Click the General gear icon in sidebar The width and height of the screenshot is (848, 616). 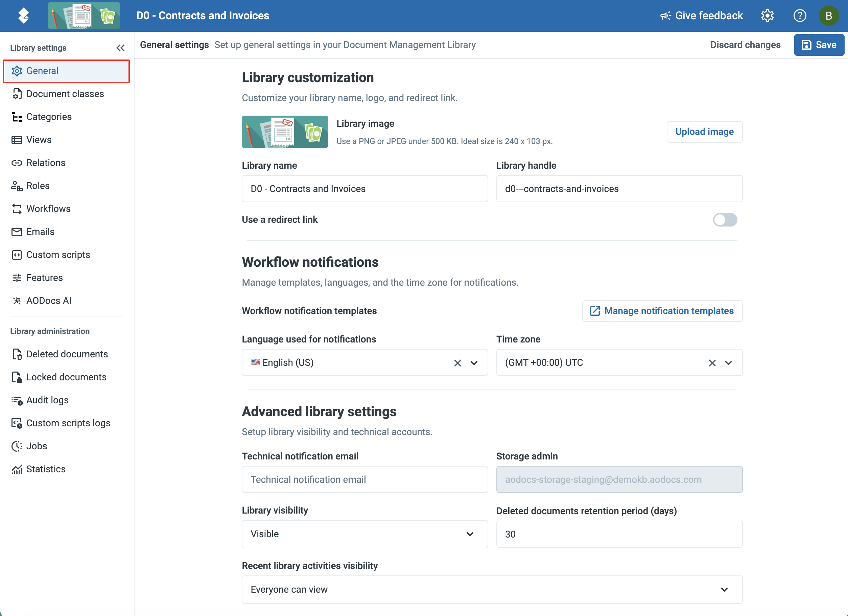click(x=17, y=71)
